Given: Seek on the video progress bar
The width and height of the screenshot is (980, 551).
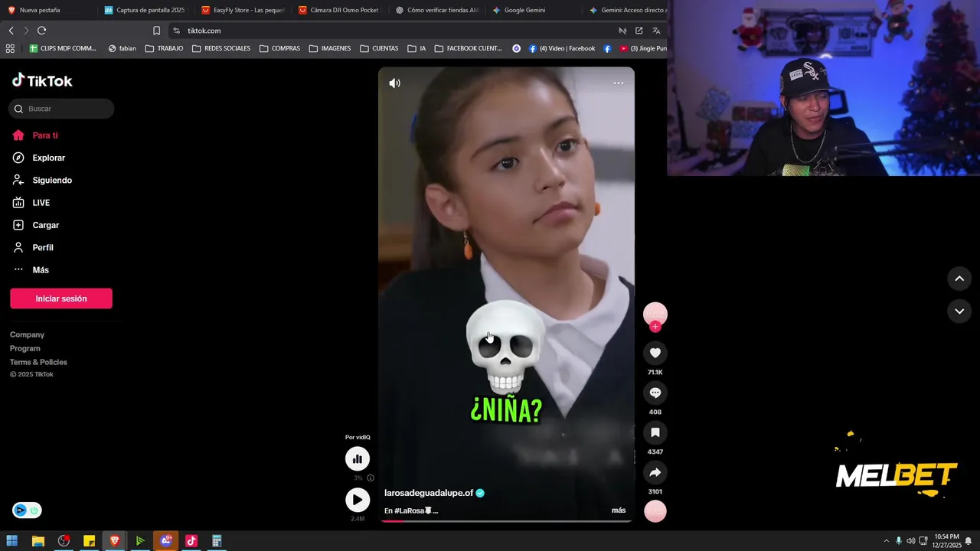Looking at the screenshot, I should click(506, 521).
